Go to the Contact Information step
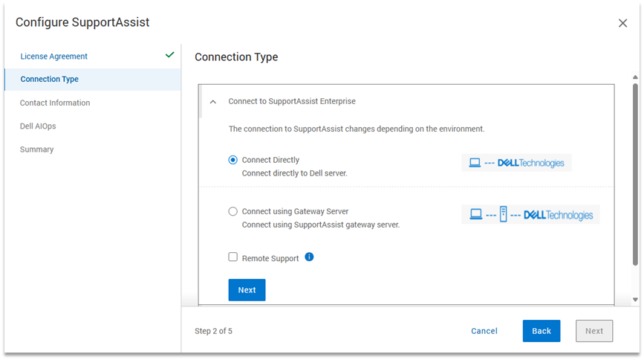This screenshot has height=360, width=644. 55,103
